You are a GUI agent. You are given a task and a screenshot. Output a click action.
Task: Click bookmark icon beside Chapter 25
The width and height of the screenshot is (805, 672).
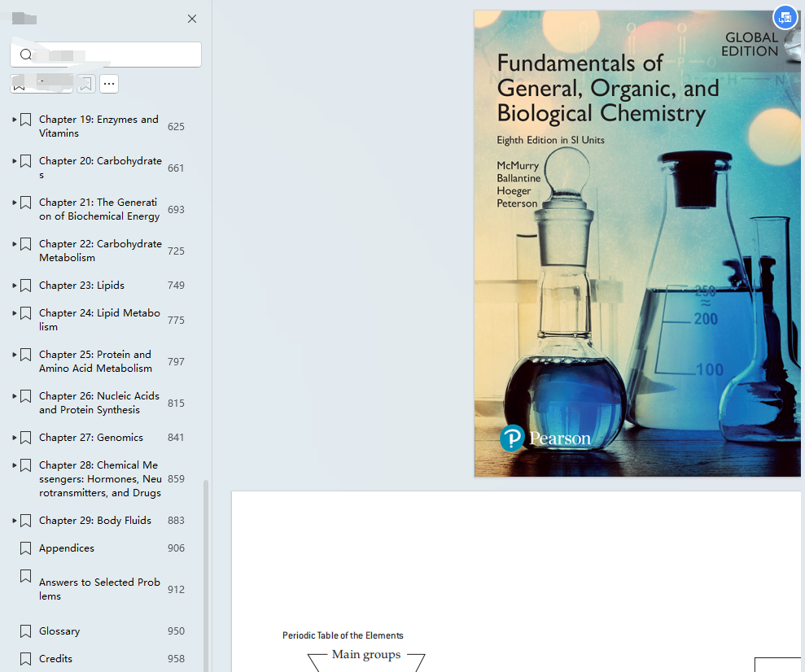[x=26, y=356]
